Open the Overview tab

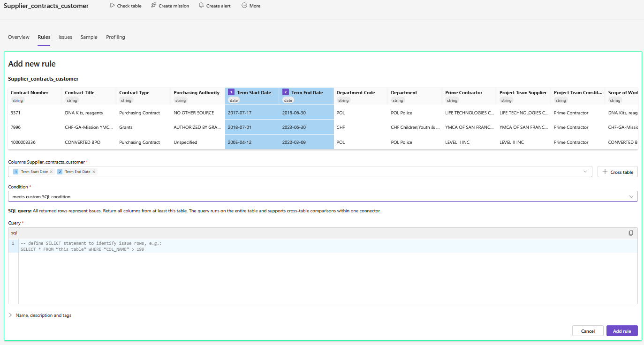click(19, 37)
